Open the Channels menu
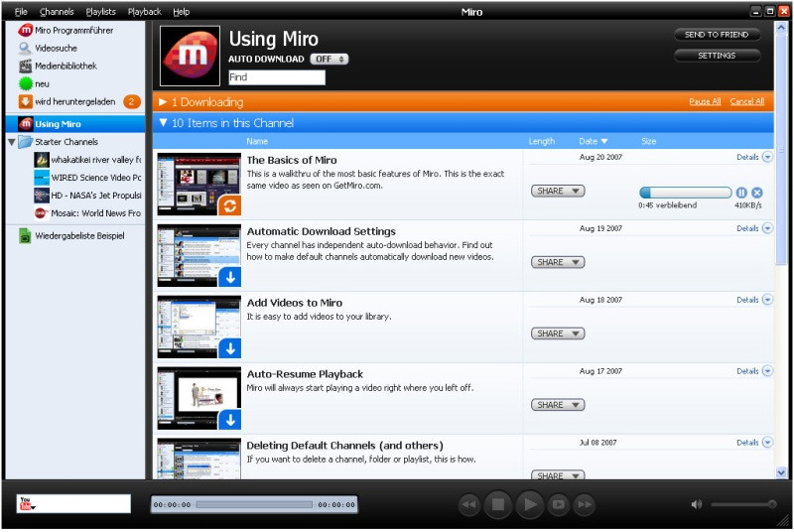794x532 pixels. (x=57, y=12)
